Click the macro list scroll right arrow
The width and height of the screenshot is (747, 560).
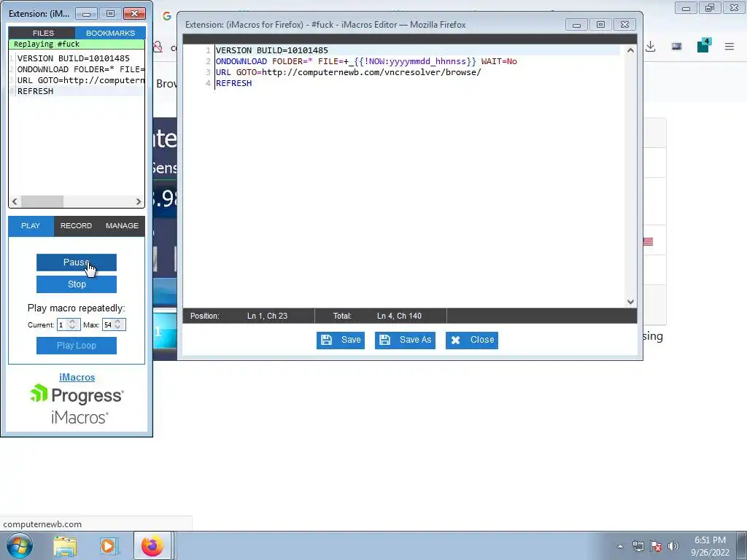point(138,201)
